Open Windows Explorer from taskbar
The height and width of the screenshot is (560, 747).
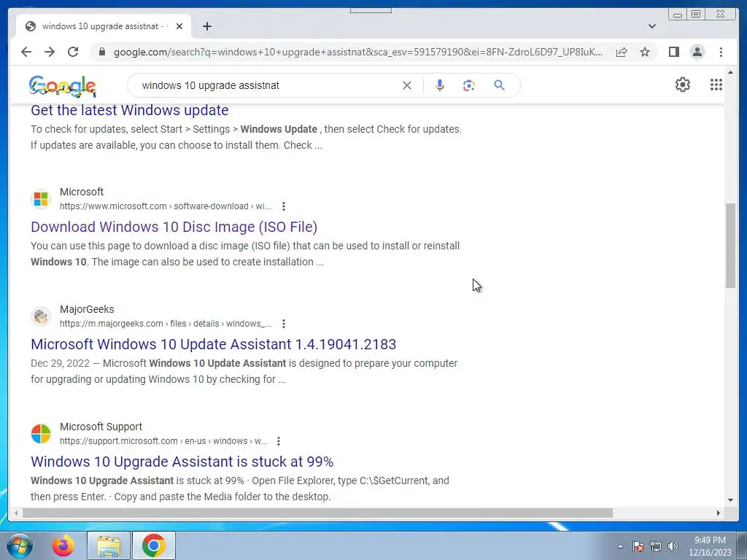[109, 545]
